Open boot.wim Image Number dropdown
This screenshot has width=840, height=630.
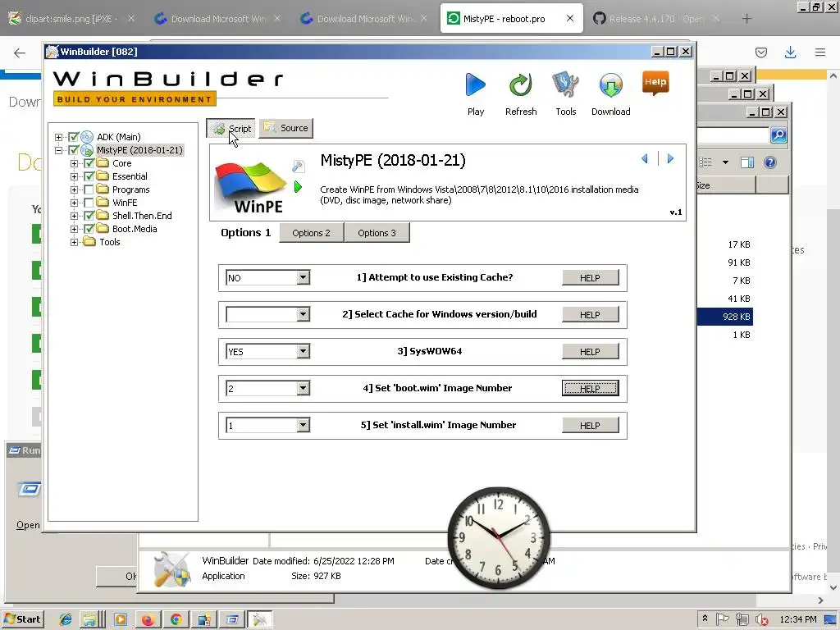pos(304,388)
